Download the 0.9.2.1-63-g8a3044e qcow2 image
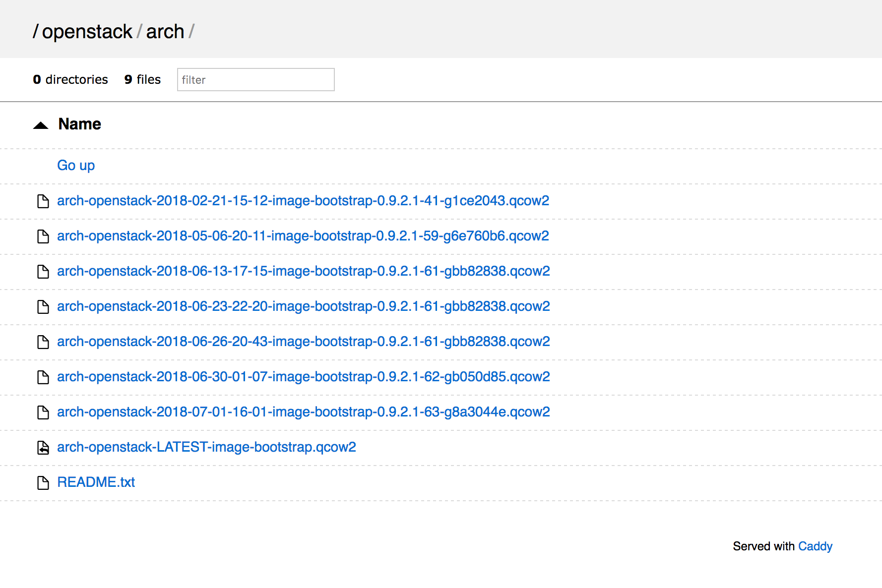 point(303,412)
